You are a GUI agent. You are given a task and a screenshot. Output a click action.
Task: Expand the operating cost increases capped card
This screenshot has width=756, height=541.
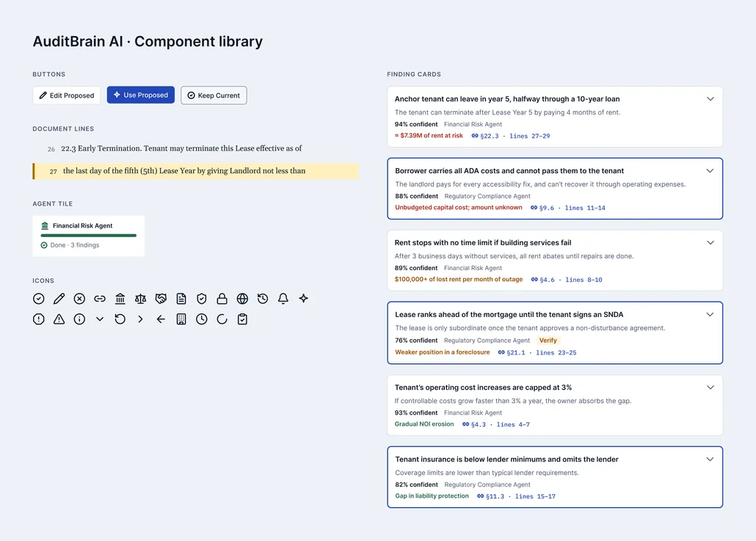point(710,387)
